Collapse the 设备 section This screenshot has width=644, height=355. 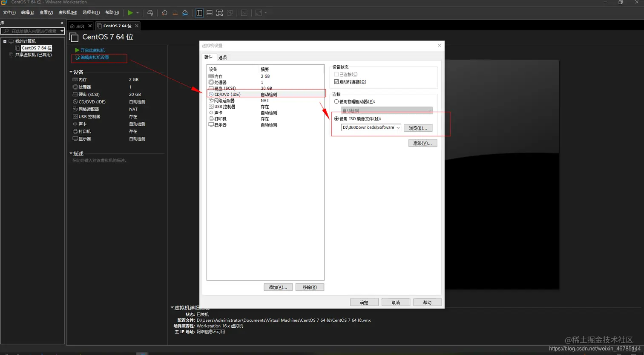(x=71, y=72)
